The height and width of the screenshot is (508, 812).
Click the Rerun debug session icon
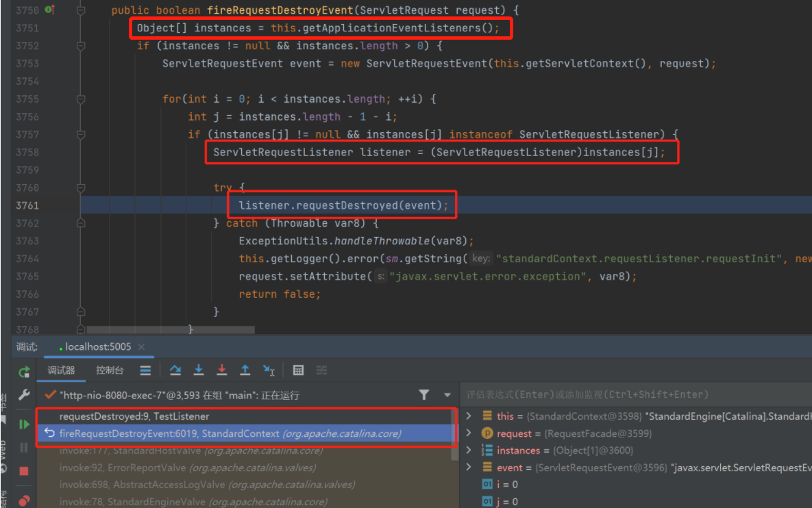[x=24, y=372]
